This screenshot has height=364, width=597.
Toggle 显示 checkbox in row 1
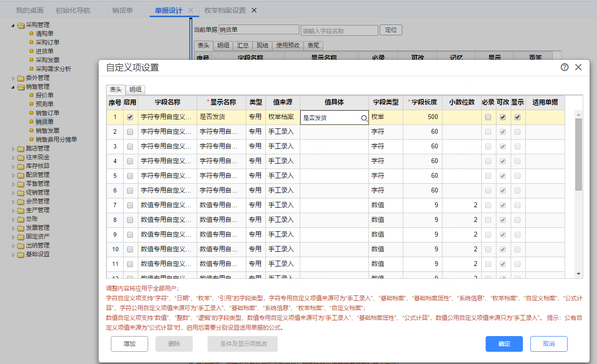point(518,118)
